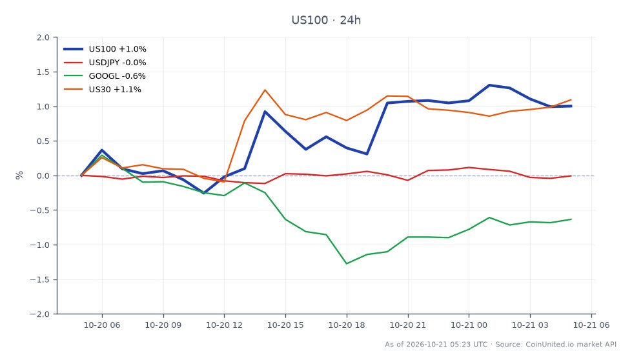
Task: Click the 10-21 00 x-axis tick label
Action: 469,325
